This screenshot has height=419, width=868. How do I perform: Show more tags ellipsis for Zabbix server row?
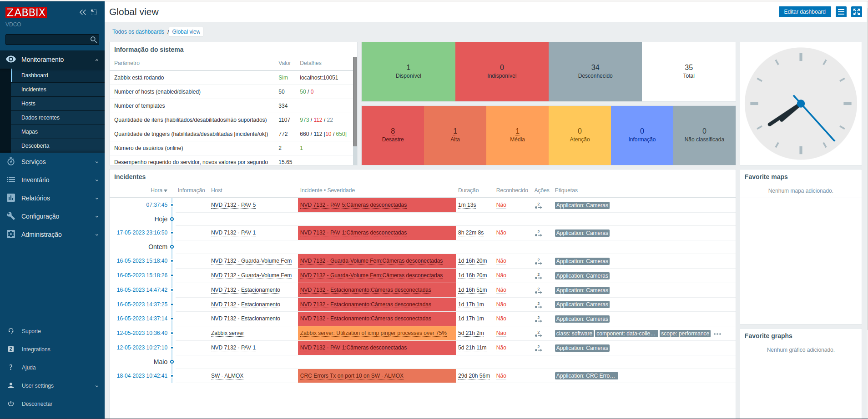[x=717, y=334]
